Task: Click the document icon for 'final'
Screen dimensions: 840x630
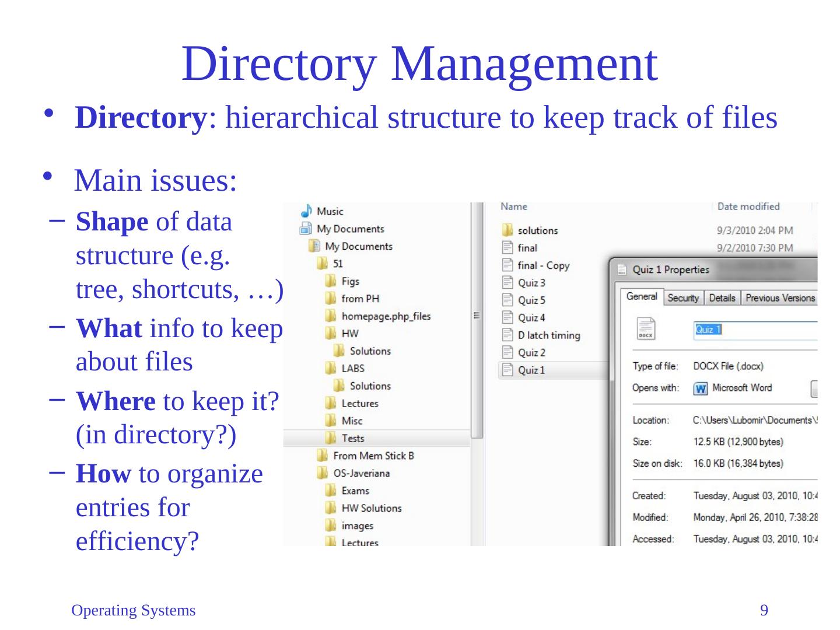Action: [508, 247]
